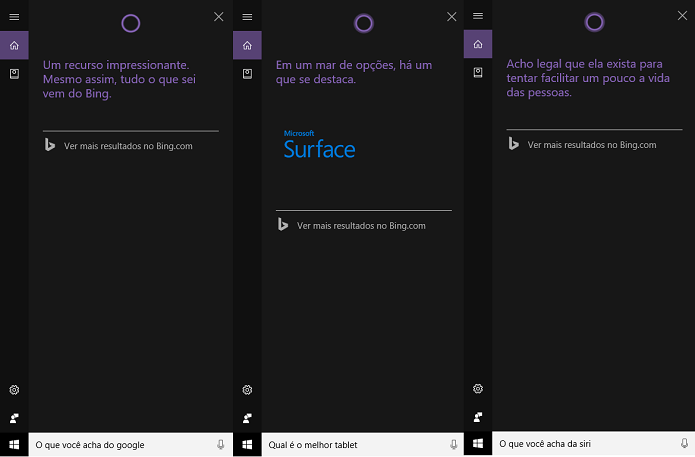Open Notebook icon in the siri query panel
Viewport: 695px width, 457px height.
[478, 72]
